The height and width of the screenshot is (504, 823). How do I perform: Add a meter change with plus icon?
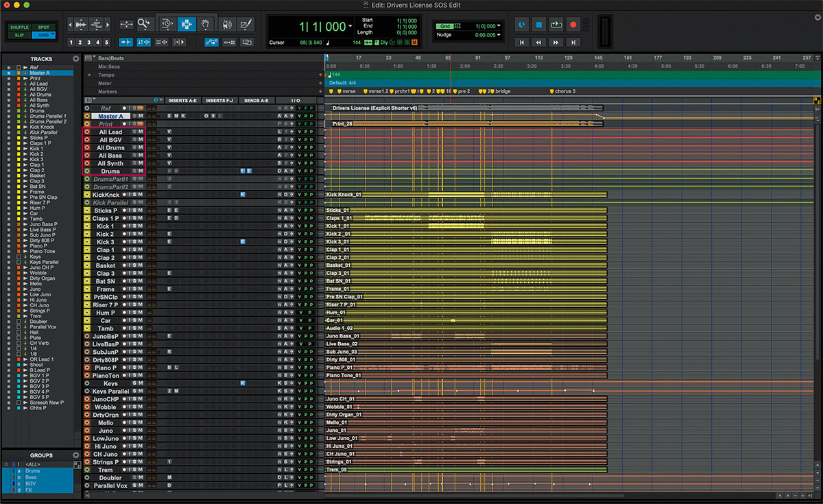[320, 83]
